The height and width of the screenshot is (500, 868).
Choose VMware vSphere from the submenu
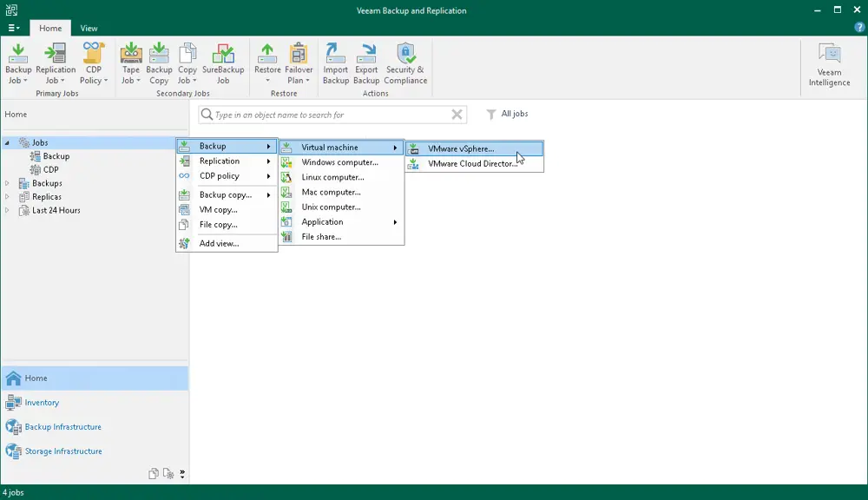coord(473,148)
